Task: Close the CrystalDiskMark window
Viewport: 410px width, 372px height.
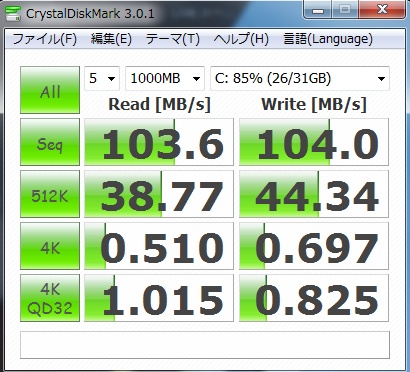Action: 382,10
